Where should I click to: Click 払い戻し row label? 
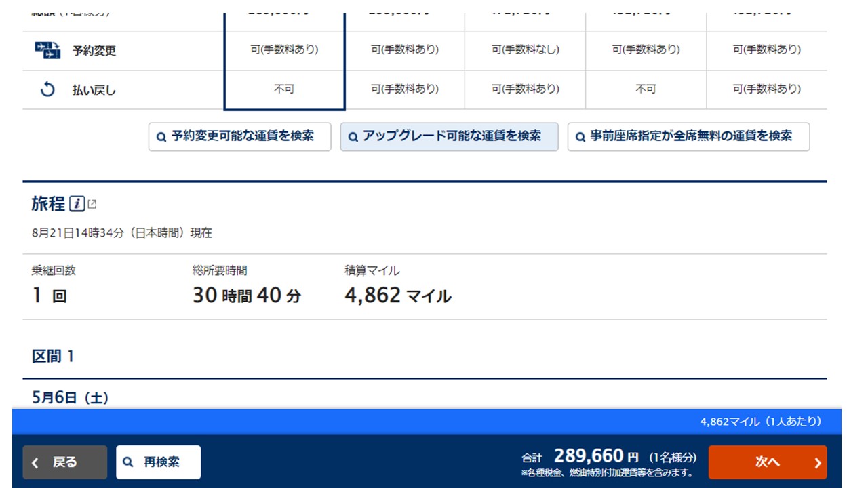[94, 89]
